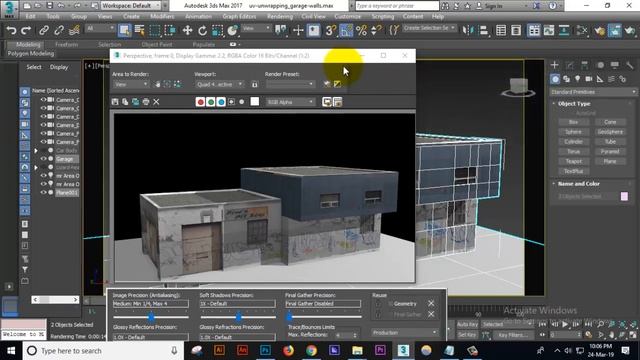Screen dimensions: 640x360
Task: Toggle the alpha channel display
Action: [x=231, y=102]
